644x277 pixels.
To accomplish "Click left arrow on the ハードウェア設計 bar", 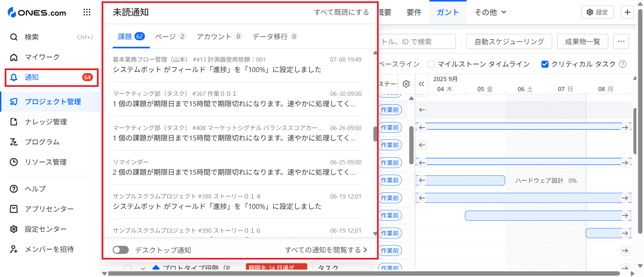I will 422,180.
